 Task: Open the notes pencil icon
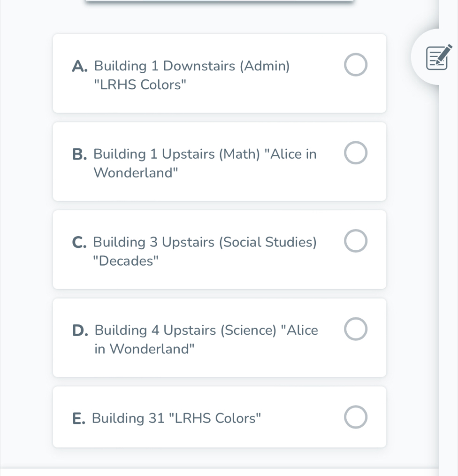[x=438, y=57]
